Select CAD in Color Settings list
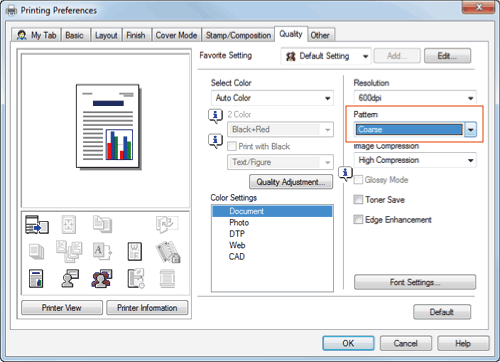 coord(272,256)
